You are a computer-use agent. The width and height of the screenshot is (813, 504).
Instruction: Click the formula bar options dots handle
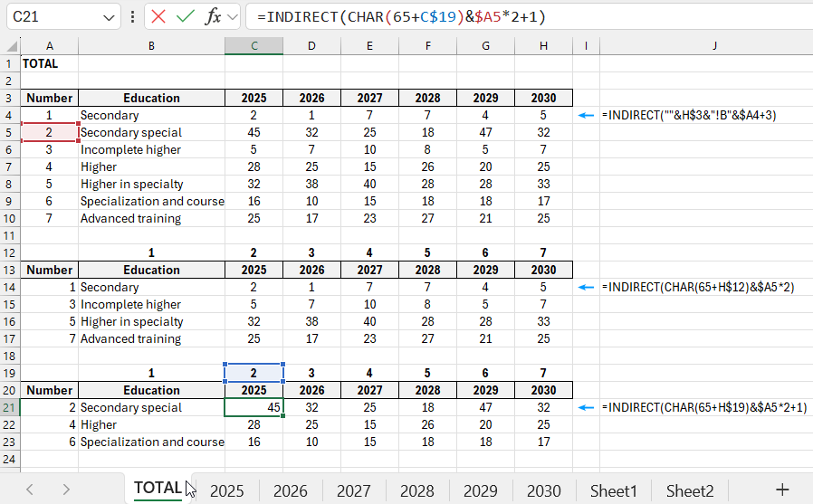pos(133,17)
